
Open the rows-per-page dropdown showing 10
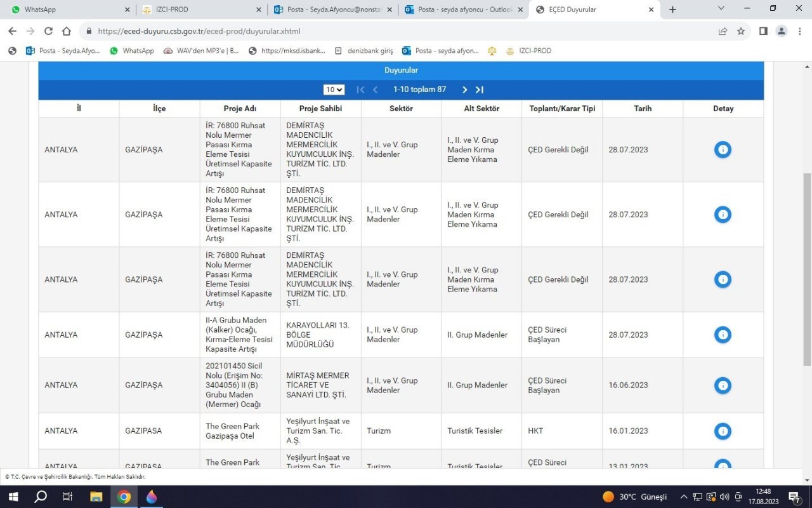334,90
